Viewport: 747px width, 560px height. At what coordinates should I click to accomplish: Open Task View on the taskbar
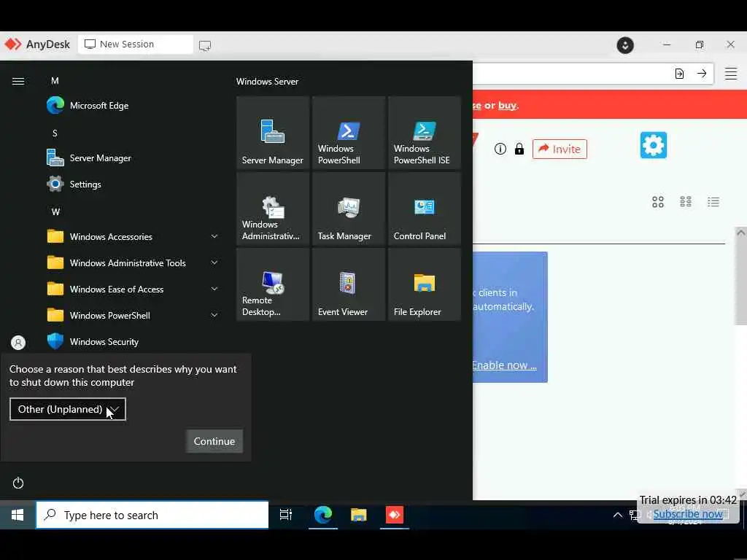click(286, 515)
